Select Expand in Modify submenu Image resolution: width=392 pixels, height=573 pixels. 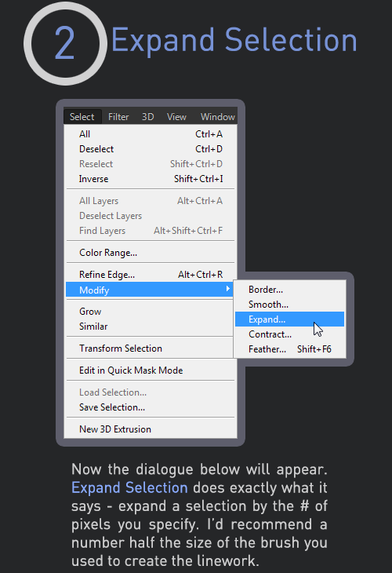tap(290, 319)
